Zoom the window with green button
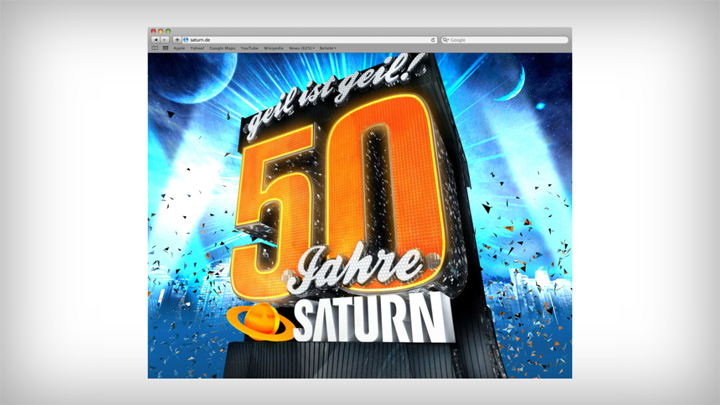 [x=168, y=31]
